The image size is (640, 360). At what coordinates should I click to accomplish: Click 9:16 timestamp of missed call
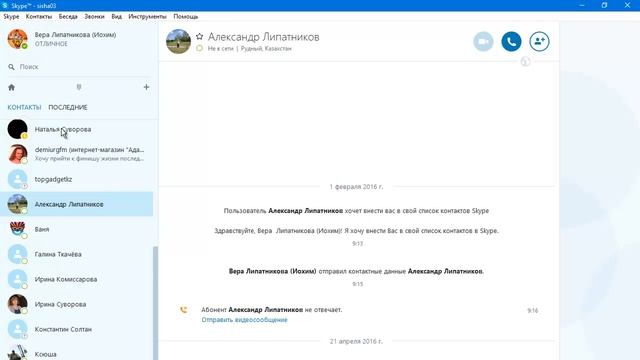click(x=533, y=311)
